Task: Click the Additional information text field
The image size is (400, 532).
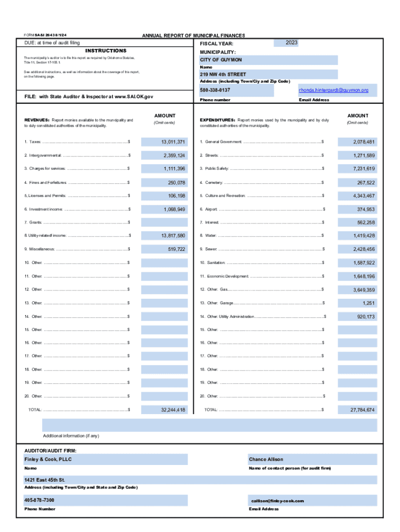Action: click(209, 425)
